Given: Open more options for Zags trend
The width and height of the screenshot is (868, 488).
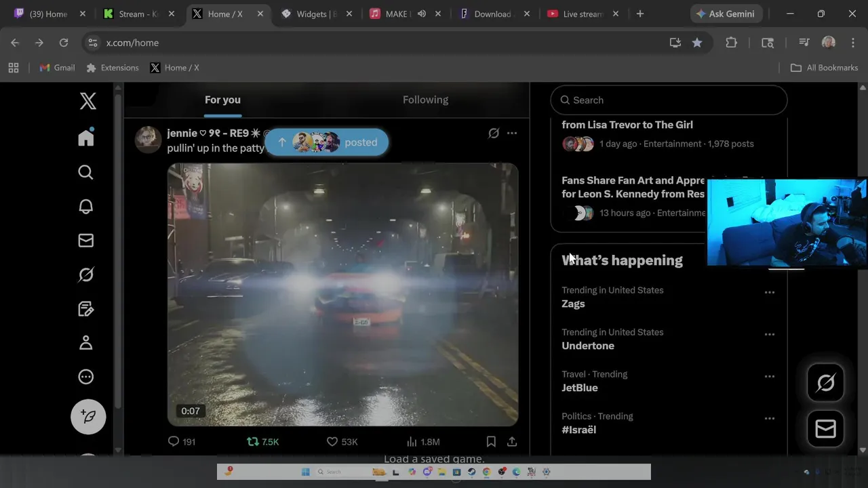Looking at the screenshot, I should 769,293.
